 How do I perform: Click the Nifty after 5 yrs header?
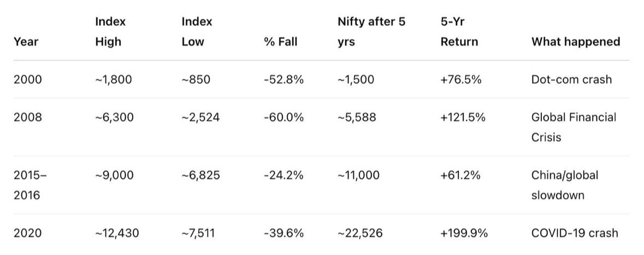coord(371,32)
